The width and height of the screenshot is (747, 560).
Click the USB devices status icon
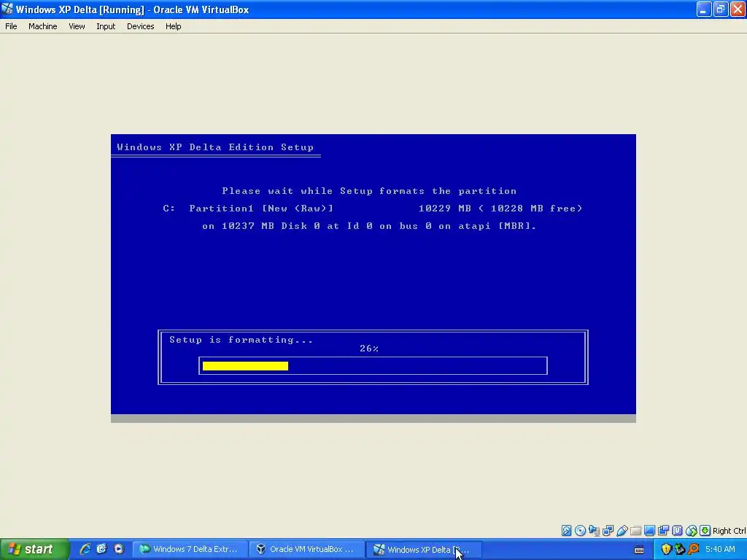[x=622, y=531]
